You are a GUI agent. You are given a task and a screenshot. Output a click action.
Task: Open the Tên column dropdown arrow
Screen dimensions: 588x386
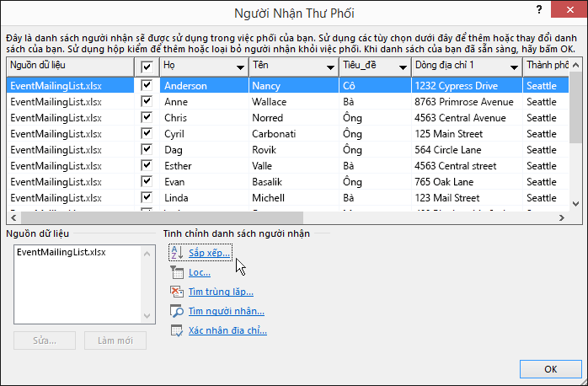(330, 68)
